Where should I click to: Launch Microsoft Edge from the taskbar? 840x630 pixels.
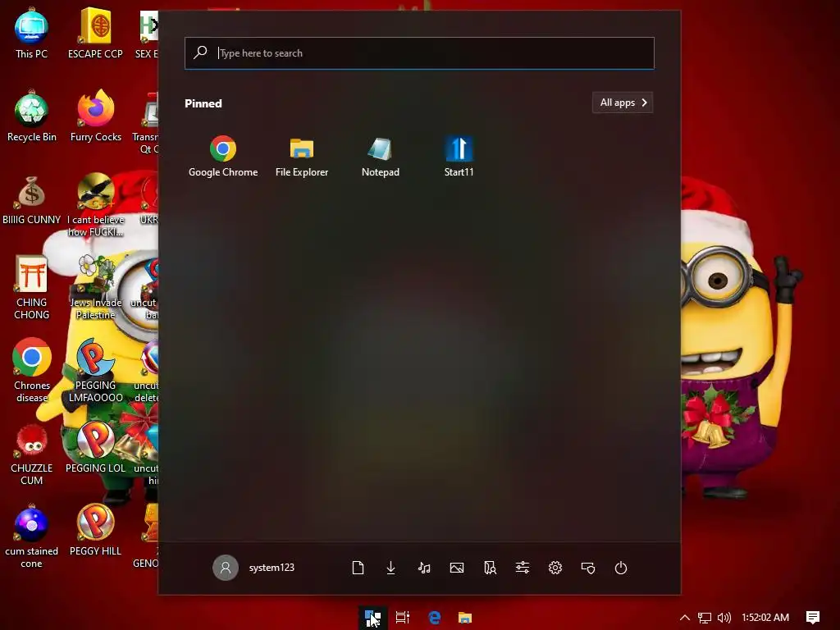(x=435, y=617)
